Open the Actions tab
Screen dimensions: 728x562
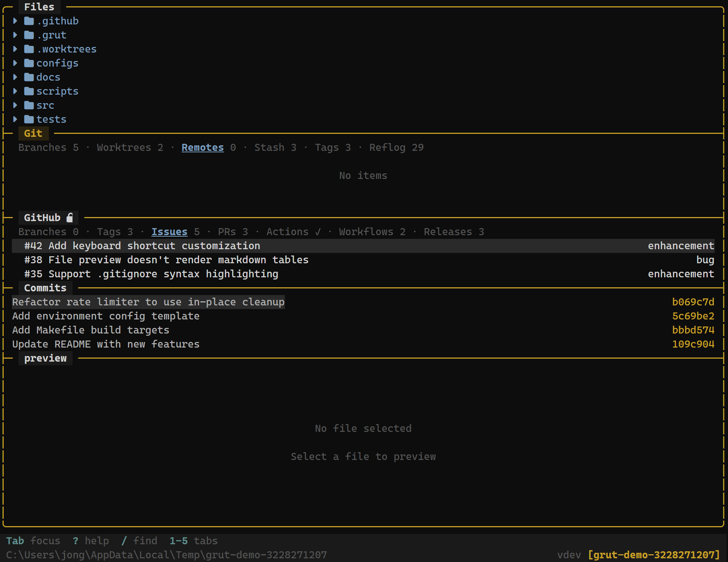tap(293, 232)
